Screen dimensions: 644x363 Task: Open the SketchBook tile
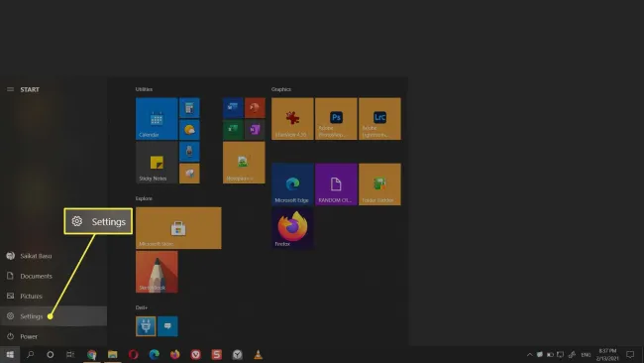[157, 272]
